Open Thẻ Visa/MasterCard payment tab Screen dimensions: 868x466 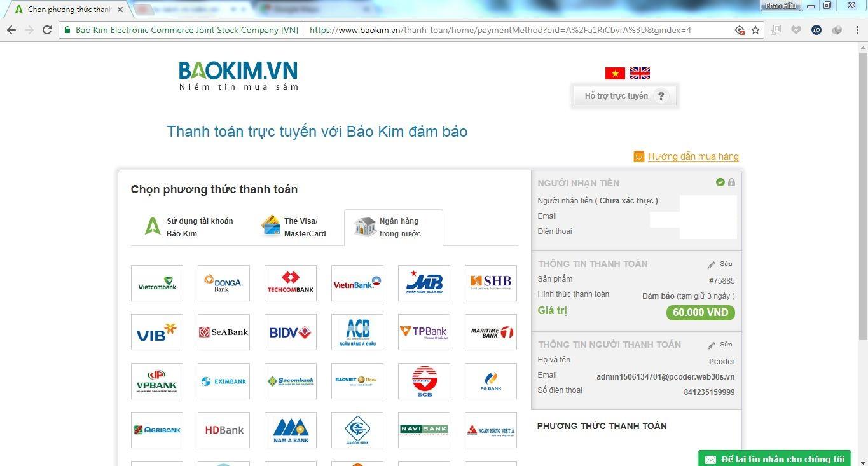[294, 227]
